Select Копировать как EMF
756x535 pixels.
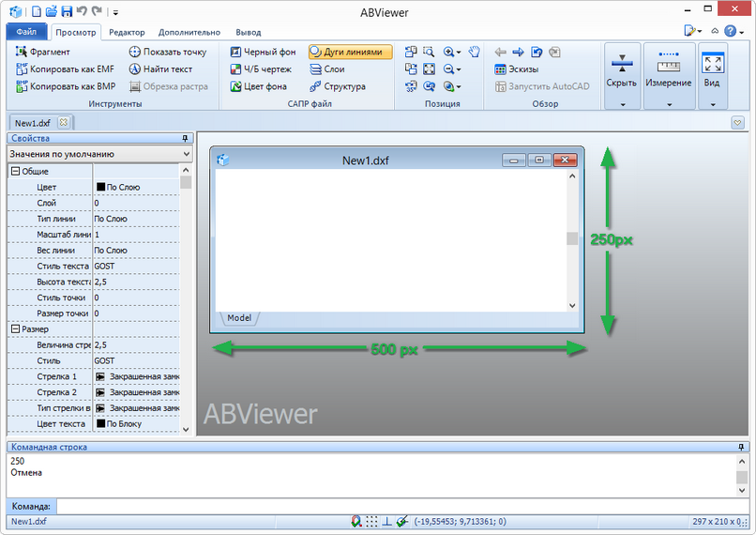click(x=64, y=69)
